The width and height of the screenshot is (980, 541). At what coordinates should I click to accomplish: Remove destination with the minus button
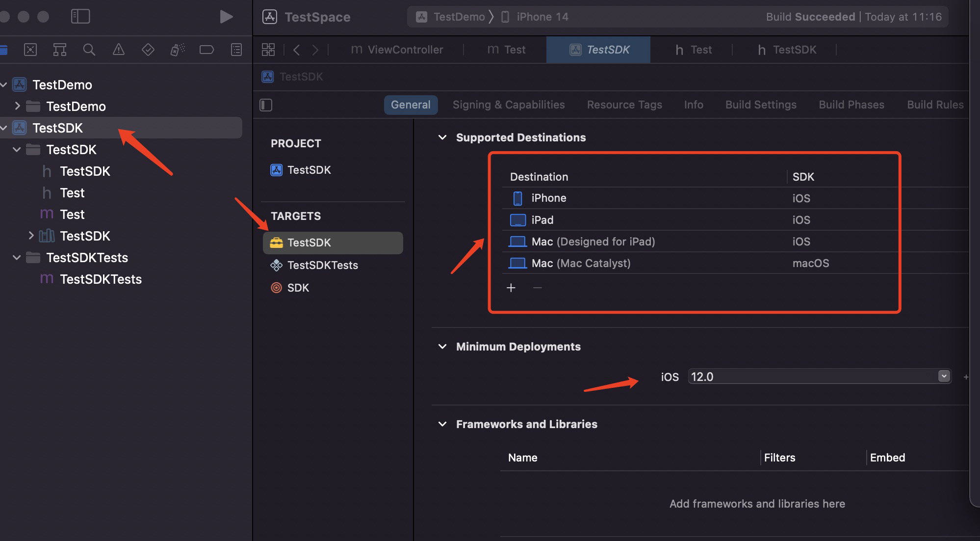tap(538, 288)
